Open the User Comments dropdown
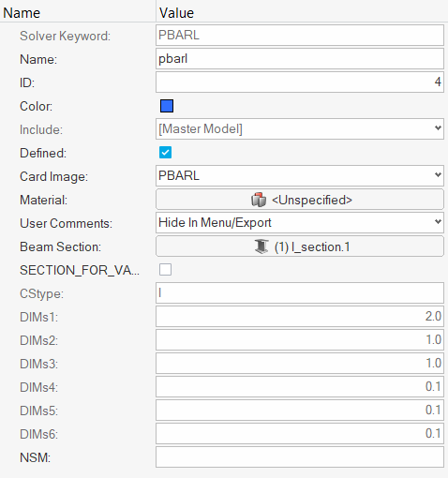 point(300,222)
